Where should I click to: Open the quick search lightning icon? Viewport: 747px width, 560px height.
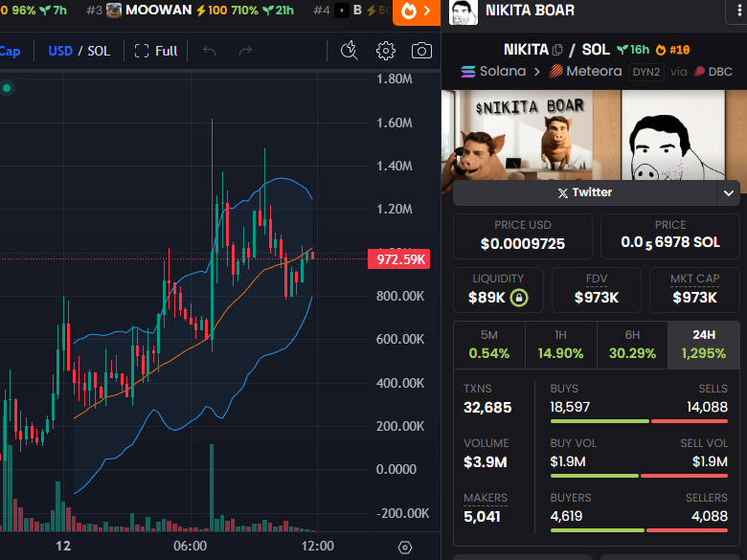click(x=350, y=51)
